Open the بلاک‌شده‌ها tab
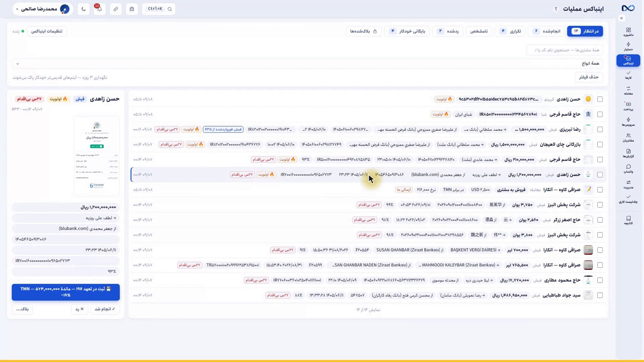 tap(363, 31)
